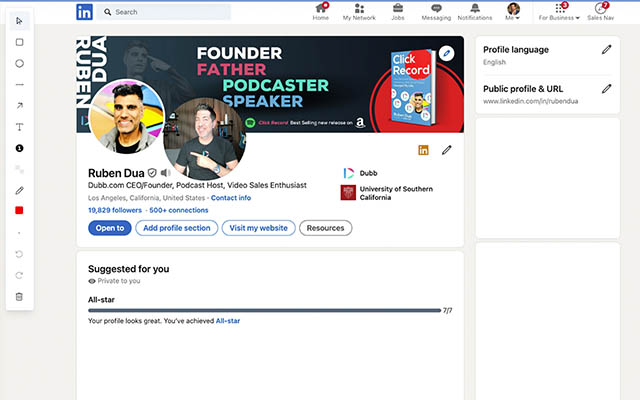
Task: Open the For Business dropdown
Action: (559, 11)
